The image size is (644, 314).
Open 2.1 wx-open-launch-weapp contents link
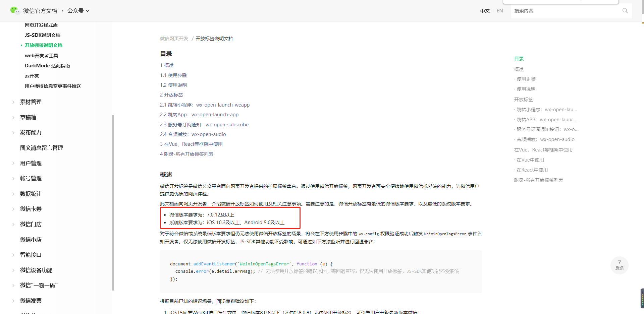[x=205, y=105]
